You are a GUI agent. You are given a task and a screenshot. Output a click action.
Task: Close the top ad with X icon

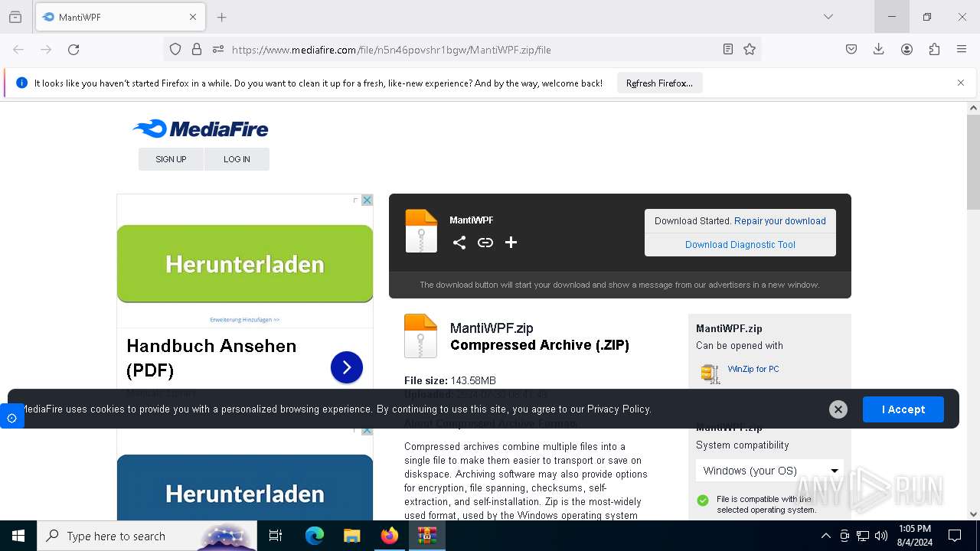(x=367, y=201)
